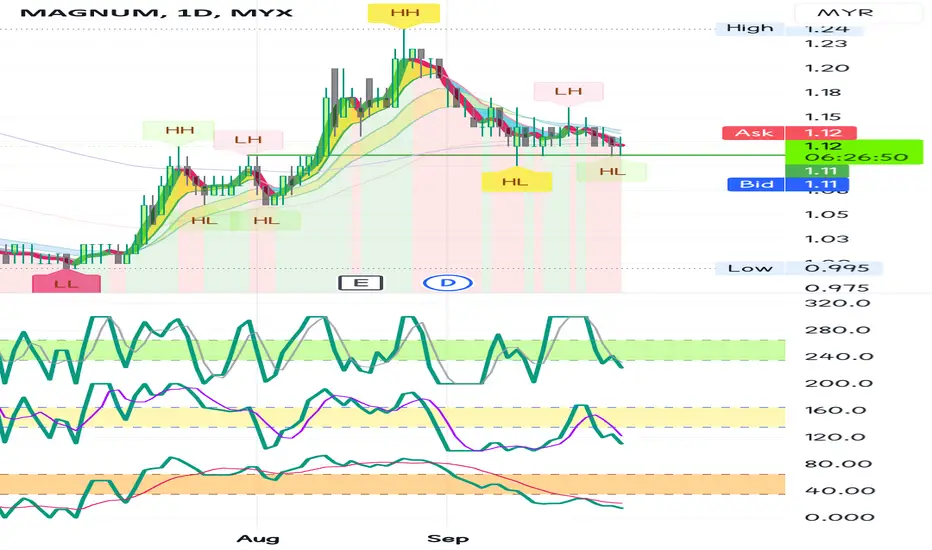Click the 200.0 indicator scale value
This screenshot has width=932, height=550.
coord(838,384)
